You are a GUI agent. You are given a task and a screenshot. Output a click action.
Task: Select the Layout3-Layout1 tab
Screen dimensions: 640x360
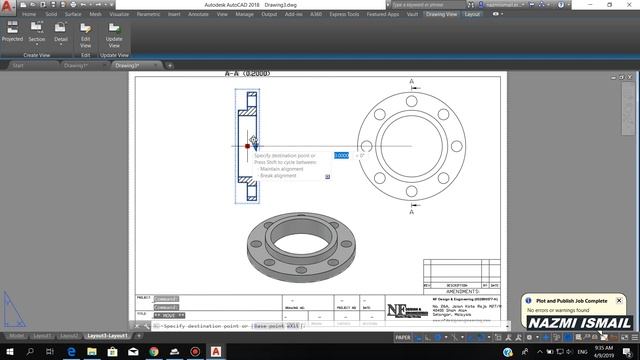107,336
